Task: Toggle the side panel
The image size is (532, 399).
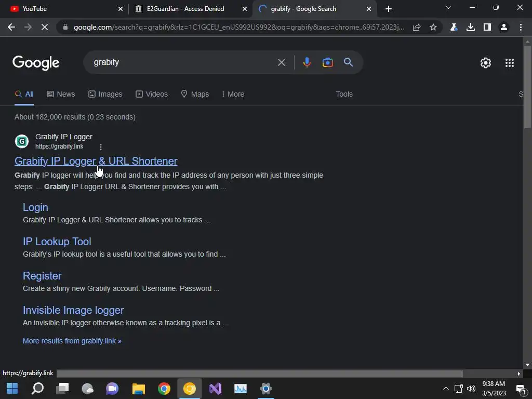Action: coord(487,27)
